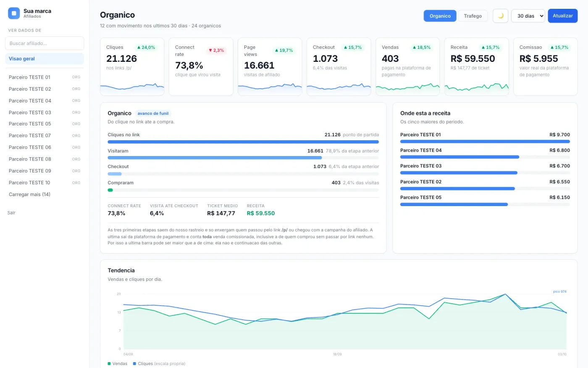Image resolution: width=588 pixels, height=368 pixels.
Task: Click the Connect rate 73,8% value
Action: [x=189, y=66]
